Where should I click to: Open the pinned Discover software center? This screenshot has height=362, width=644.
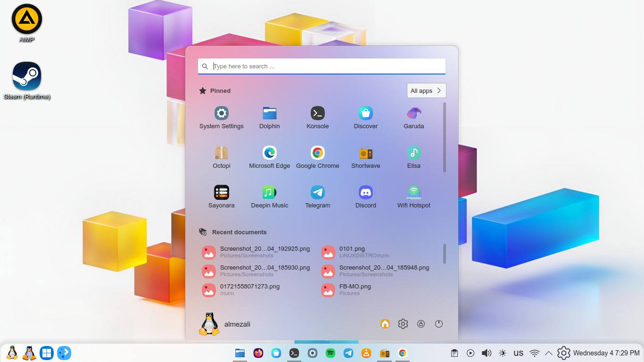365,118
